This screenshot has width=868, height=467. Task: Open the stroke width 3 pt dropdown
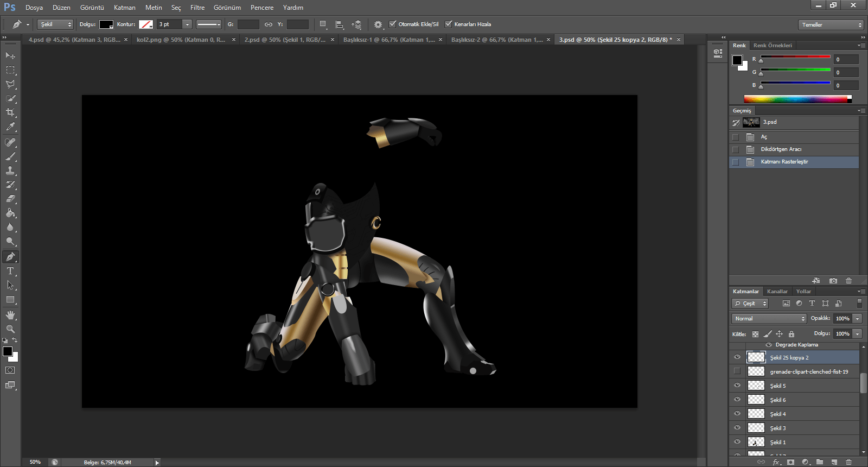[x=187, y=24]
